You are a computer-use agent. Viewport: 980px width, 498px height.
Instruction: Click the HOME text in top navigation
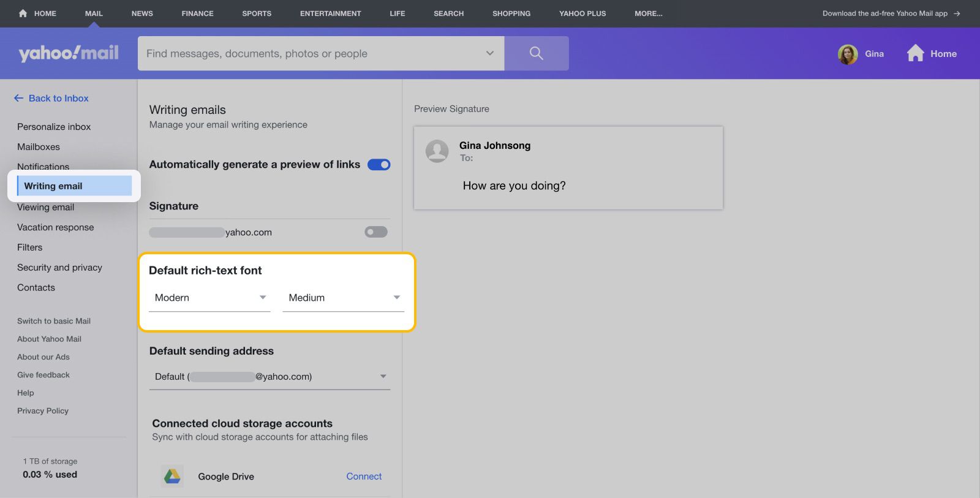coord(45,13)
